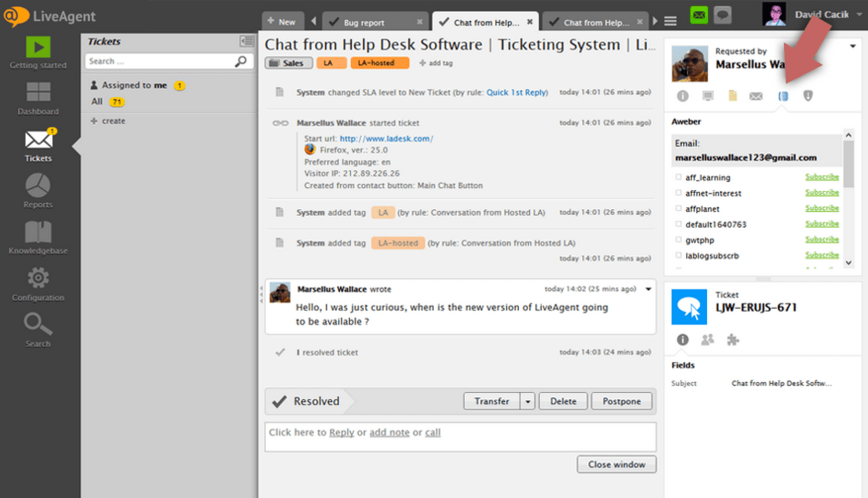Close the Bug report tab
This screenshot has height=498, width=868.
point(420,22)
